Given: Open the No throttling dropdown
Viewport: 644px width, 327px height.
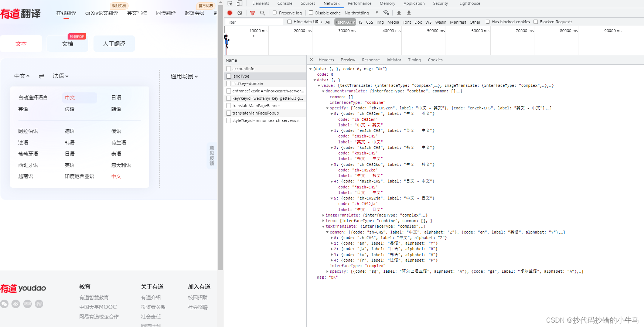Looking at the screenshot, I should tap(361, 13).
